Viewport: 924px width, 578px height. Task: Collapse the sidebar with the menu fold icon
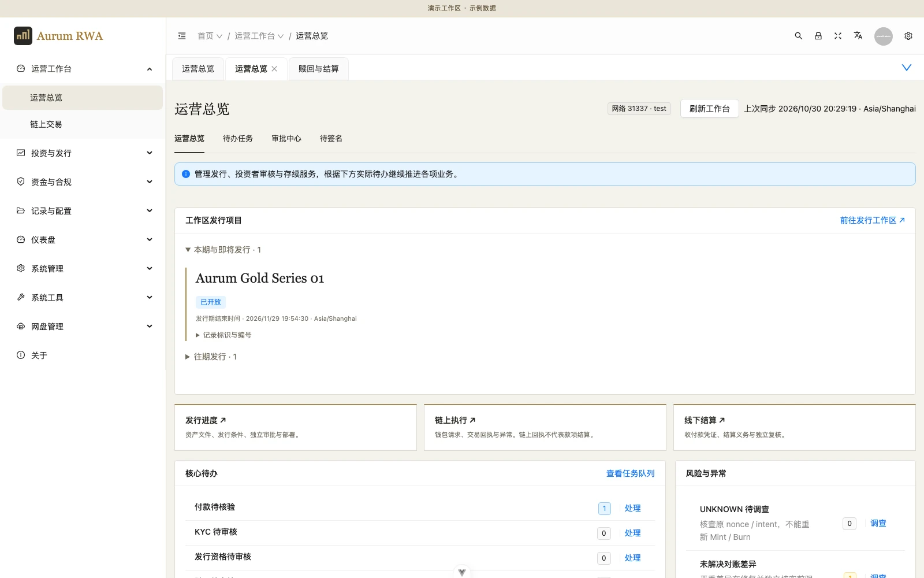pos(182,36)
